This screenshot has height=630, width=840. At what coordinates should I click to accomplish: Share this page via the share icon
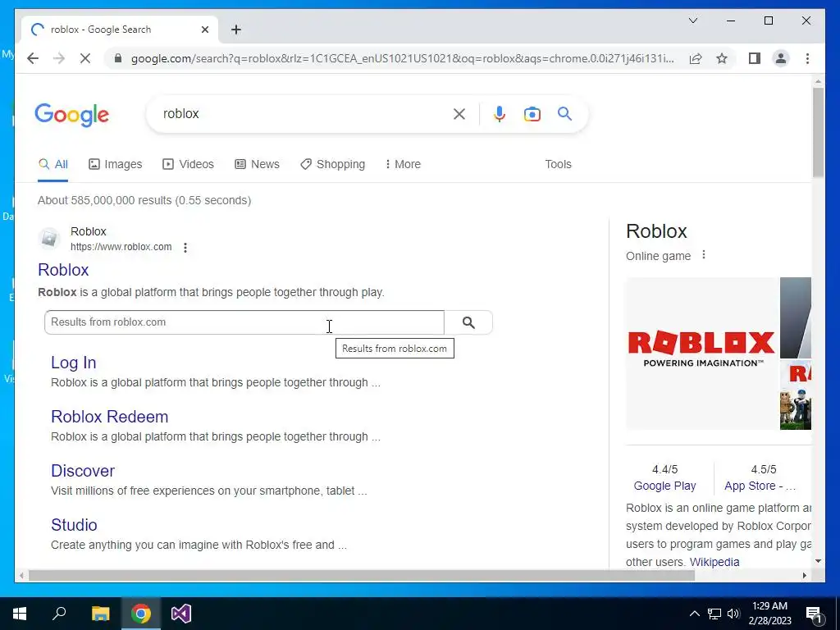click(x=696, y=58)
